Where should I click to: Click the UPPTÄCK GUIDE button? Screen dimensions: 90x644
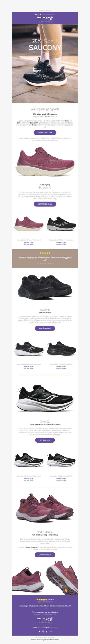click(x=45, y=328)
